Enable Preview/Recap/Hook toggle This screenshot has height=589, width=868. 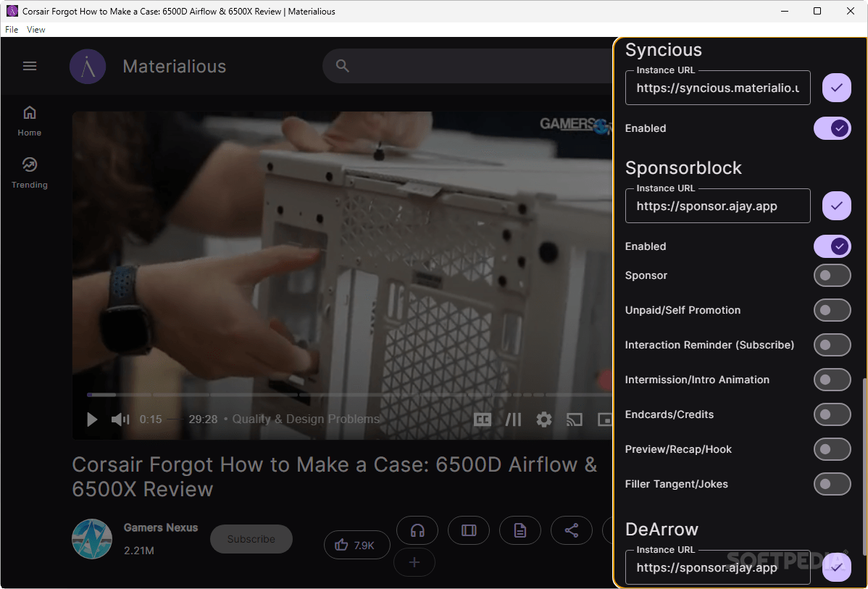pyautogui.click(x=832, y=449)
